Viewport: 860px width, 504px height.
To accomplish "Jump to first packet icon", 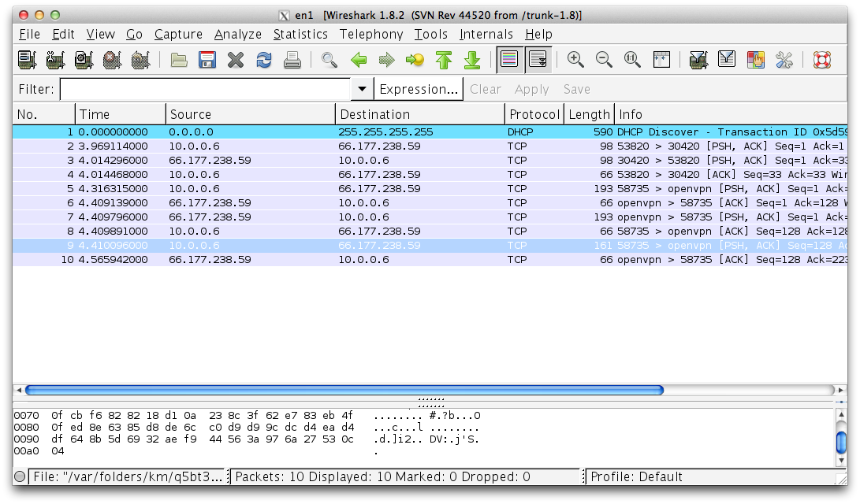I will (444, 60).
